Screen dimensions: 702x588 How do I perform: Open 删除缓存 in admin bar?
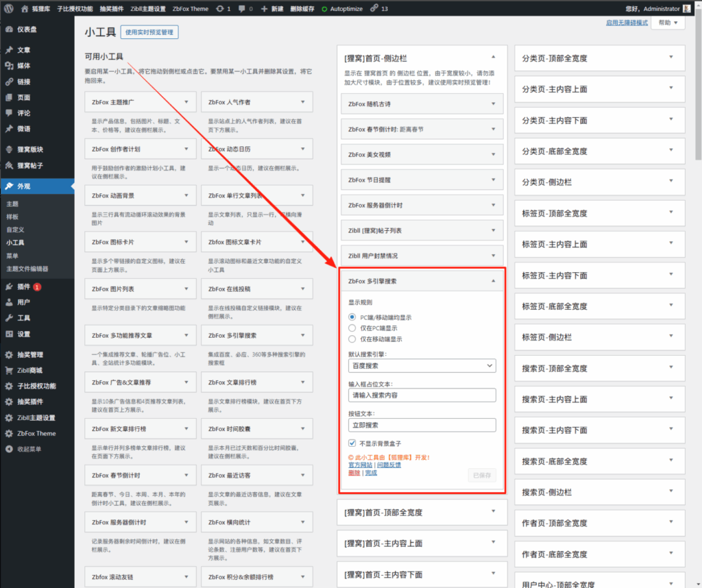pyautogui.click(x=302, y=8)
